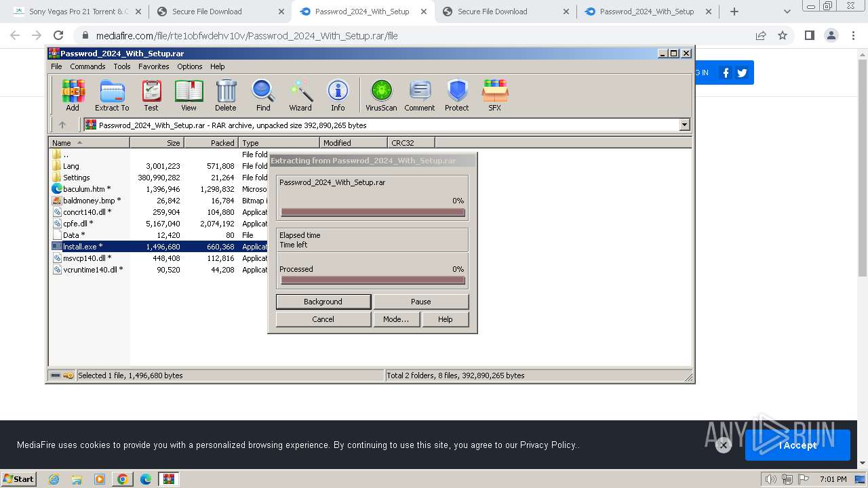This screenshot has height=488, width=868.
Task: Switch to first Secure File Download tab
Action: click(220, 12)
